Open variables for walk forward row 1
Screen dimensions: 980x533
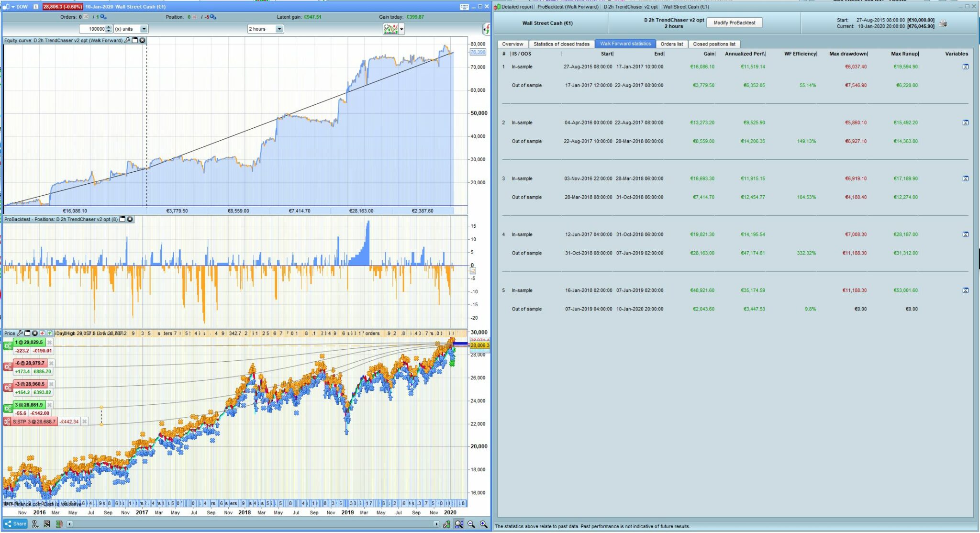965,67
